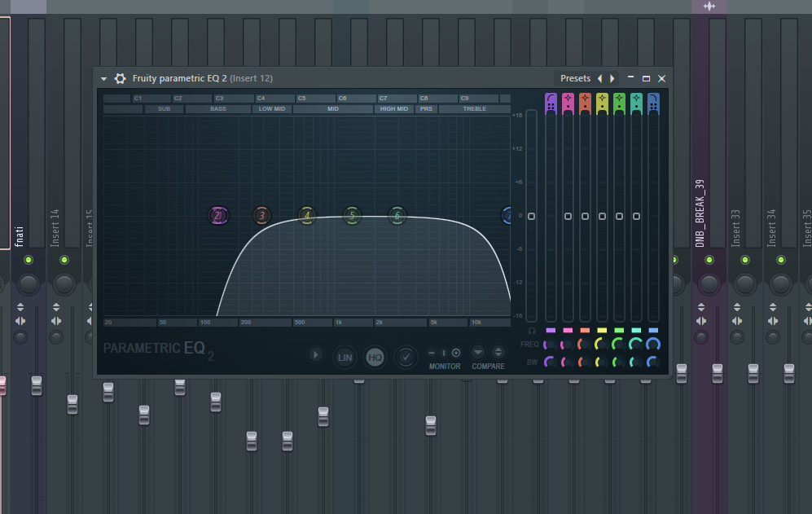The image size is (812, 514).
Task: Toggle the checkmark button next to HQ
Action: pos(406,357)
